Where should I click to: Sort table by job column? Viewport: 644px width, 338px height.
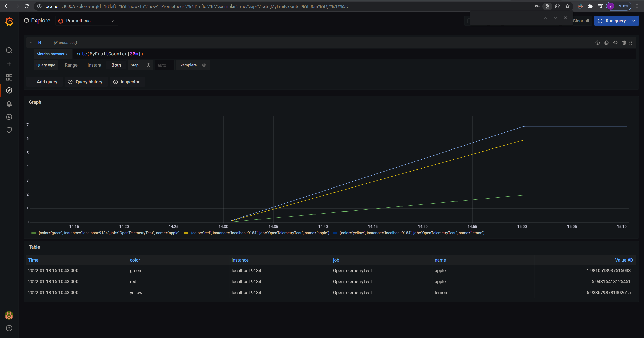(x=336, y=260)
